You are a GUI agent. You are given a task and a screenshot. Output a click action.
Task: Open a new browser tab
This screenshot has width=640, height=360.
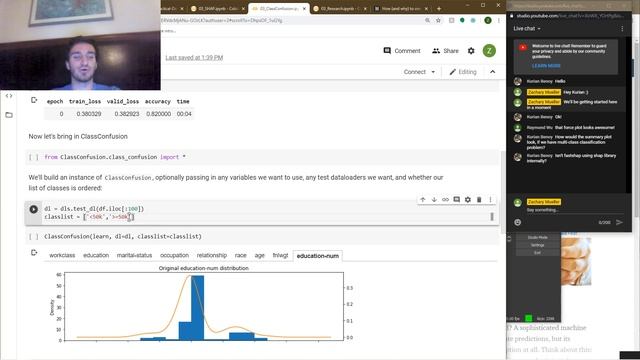[x=439, y=9]
